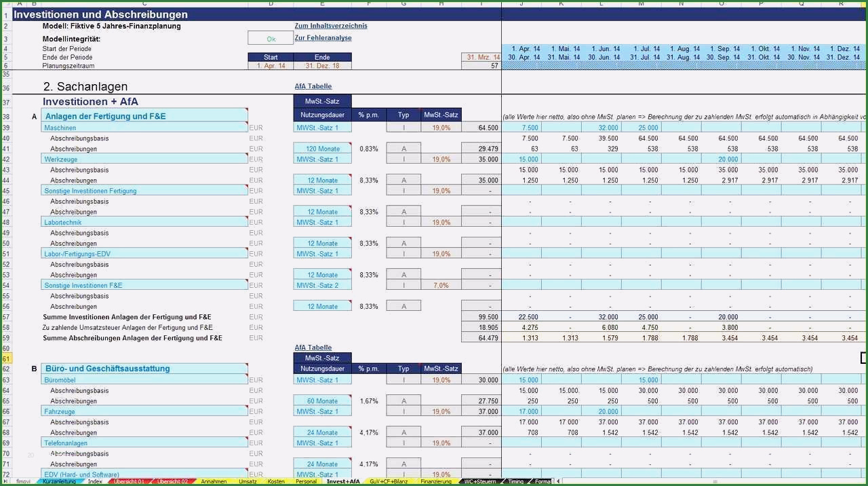Open AfA Tabelle link beside Sachanlagen heading
Image resolution: width=868 pixels, height=486 pixels.
[x=313, y=86]
